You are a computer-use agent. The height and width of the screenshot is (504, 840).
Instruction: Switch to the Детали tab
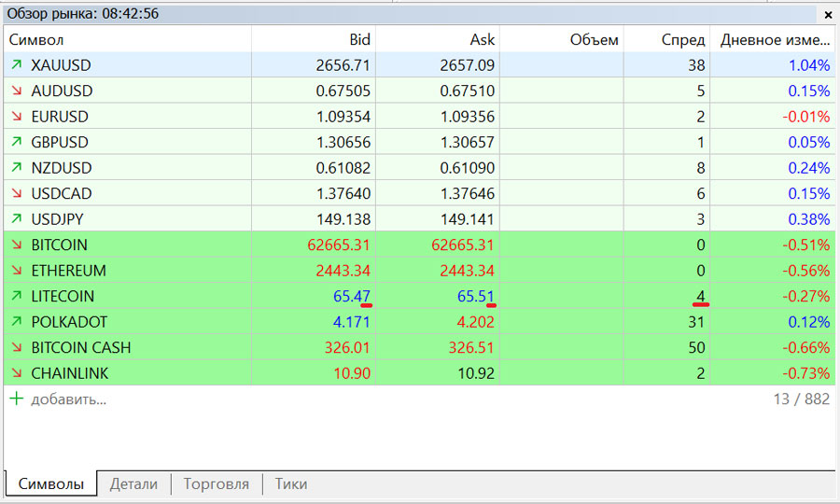[133, 484]
